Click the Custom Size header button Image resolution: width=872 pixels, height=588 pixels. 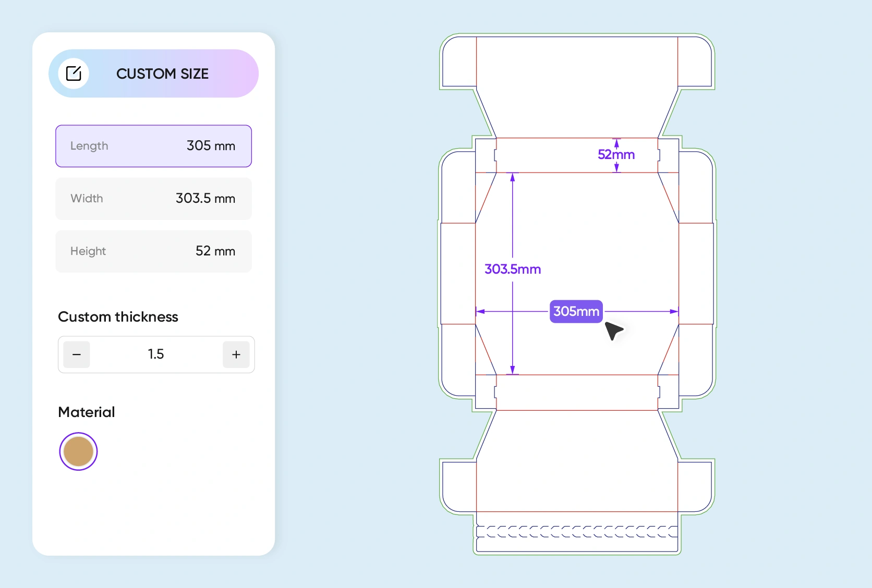(153, 73)
